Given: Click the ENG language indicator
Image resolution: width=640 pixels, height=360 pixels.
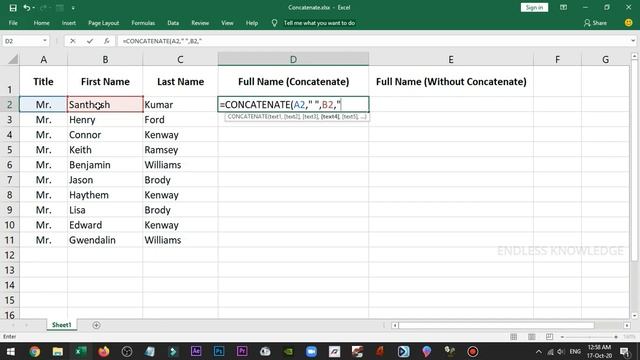Looking at the screenshot, I should (x=575, y=351).
